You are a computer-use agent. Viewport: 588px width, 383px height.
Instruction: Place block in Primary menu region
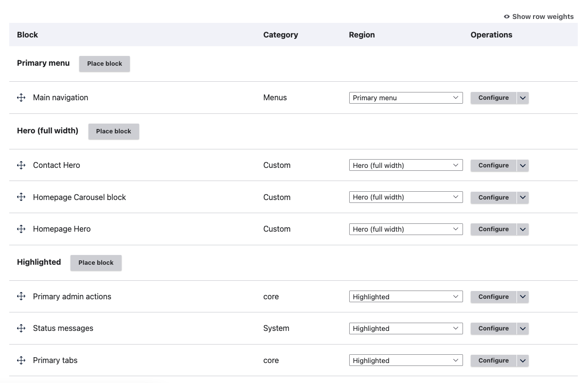point(105,64)
